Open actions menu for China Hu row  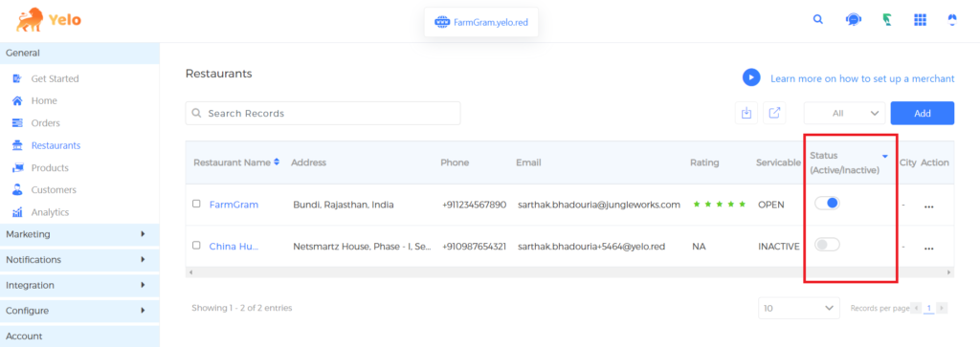[x=928, y=248]
